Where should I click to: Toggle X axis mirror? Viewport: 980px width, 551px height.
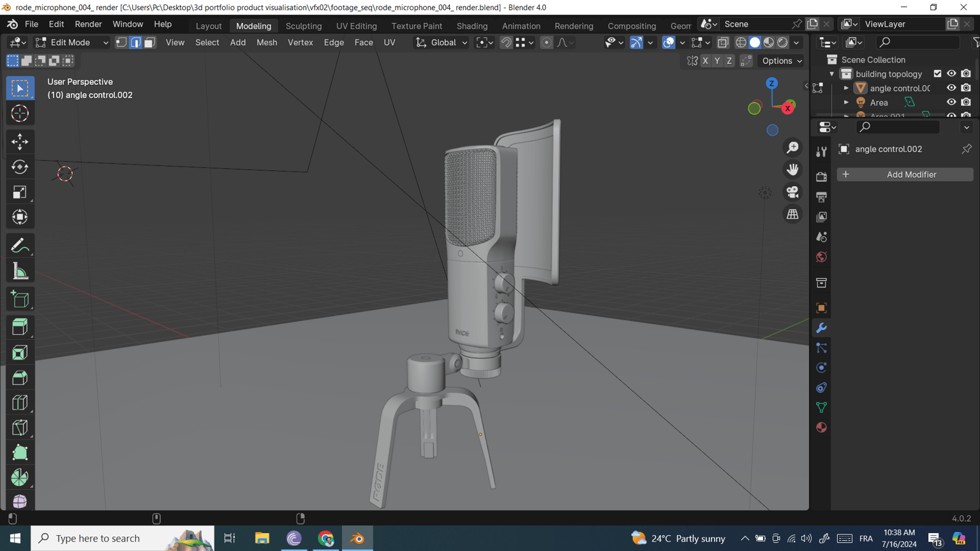[x=705, y=61]
